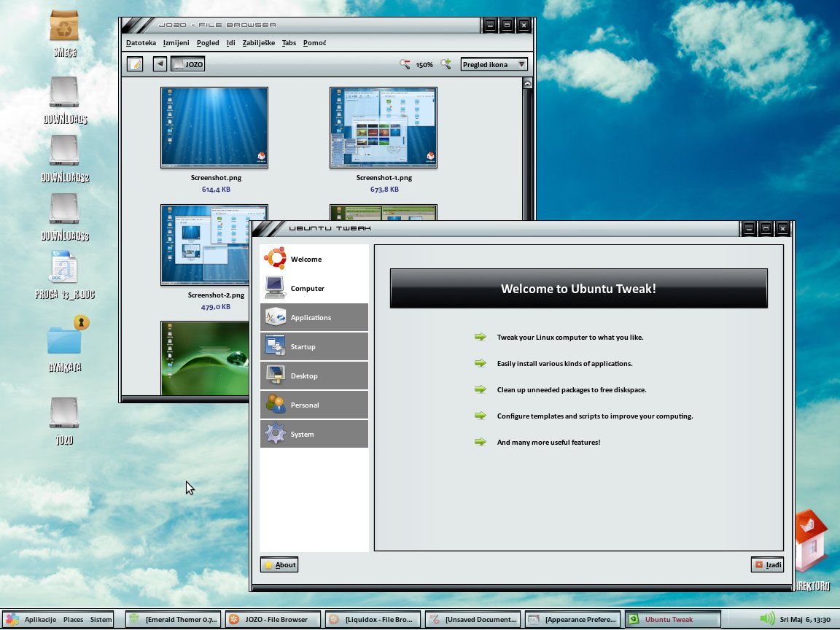Select the green leaf wallpaper thumbnail
Viewport: 840px width, 630px height.
click(205, 359)
